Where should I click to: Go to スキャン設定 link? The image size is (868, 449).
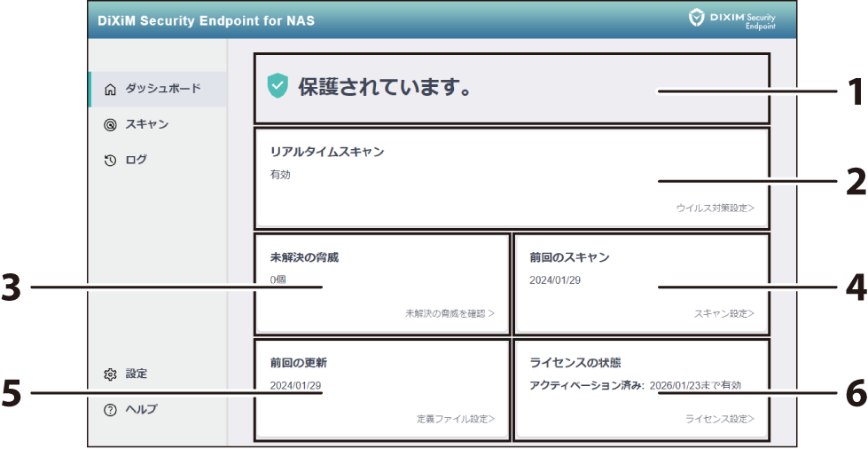point(723,313)
